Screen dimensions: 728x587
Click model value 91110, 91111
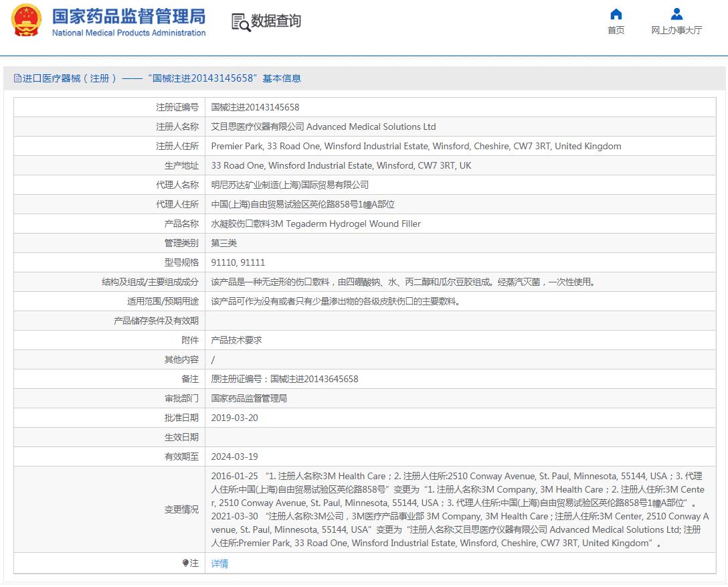pyautogui.click(x=238, y=263)
